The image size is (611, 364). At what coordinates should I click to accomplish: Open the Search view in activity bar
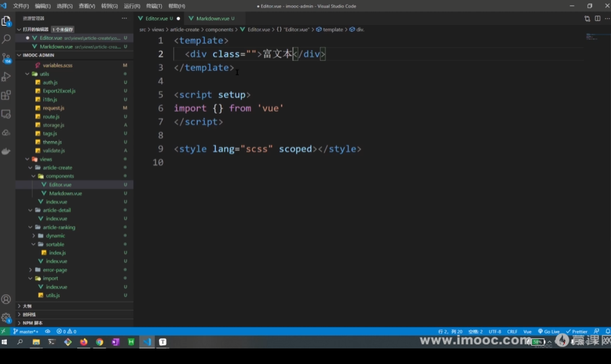(6, 39)
